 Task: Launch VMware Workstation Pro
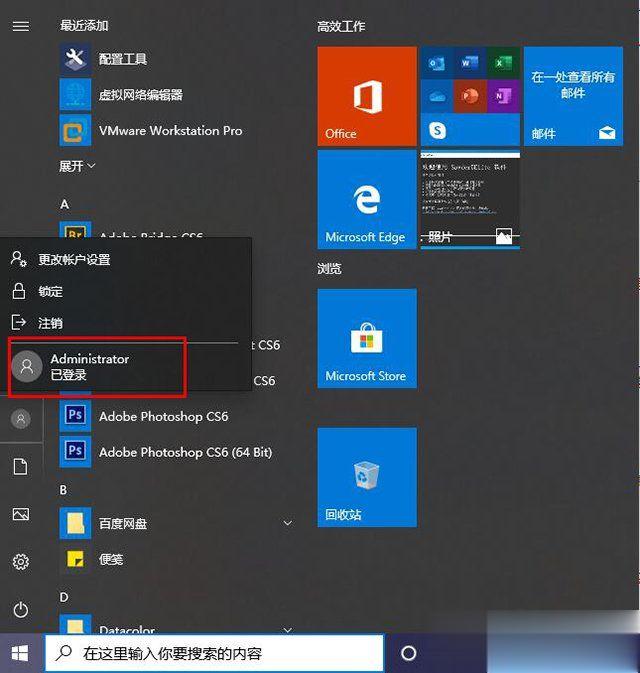click(151, 130)
